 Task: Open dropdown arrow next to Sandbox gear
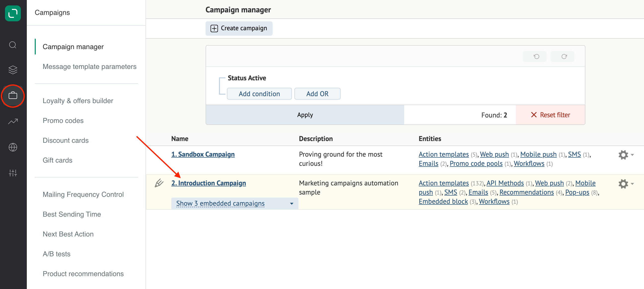pos(632,155)
